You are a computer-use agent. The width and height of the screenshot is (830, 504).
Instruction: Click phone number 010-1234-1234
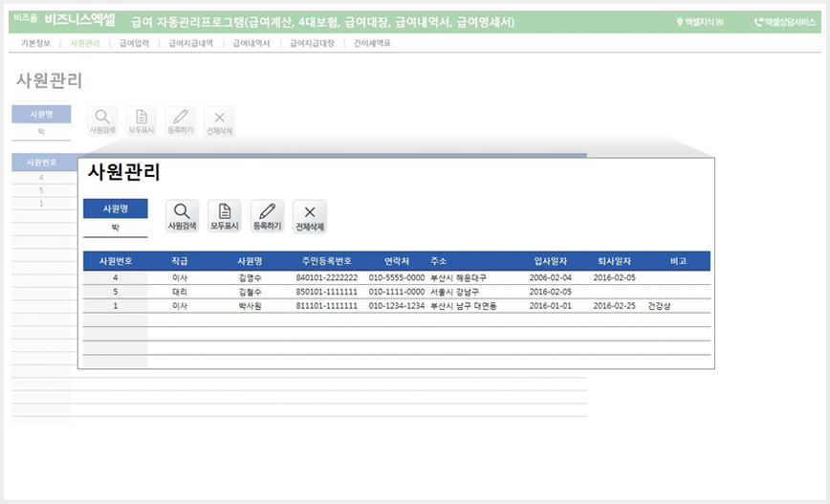click(397, 306)
